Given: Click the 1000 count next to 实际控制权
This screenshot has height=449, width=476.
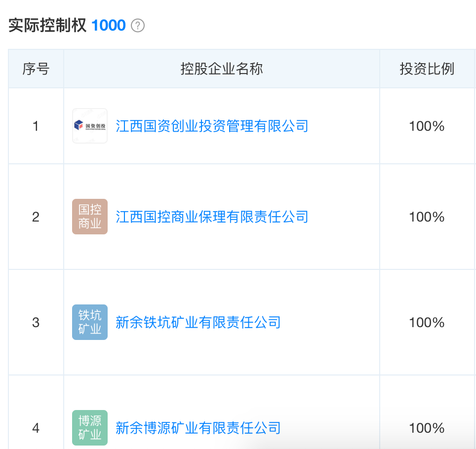Looking at the screenshot, I should point(109,25).
